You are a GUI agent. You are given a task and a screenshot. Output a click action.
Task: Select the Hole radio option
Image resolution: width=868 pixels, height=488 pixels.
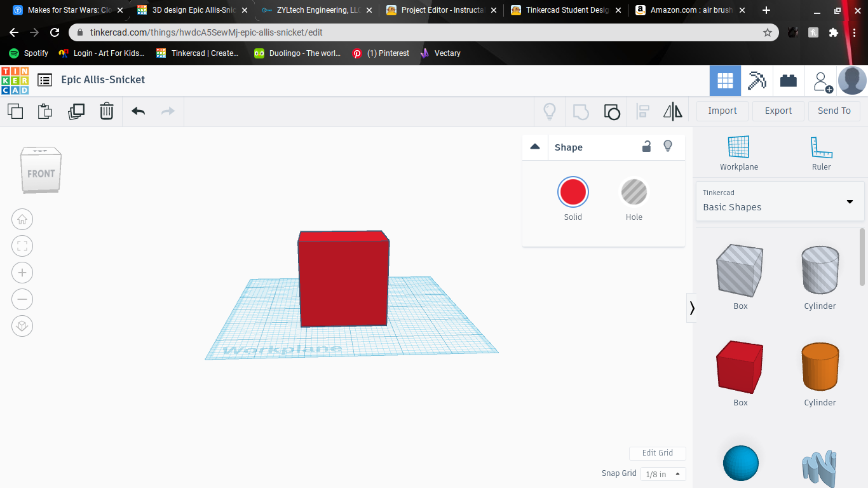point(634,191)
